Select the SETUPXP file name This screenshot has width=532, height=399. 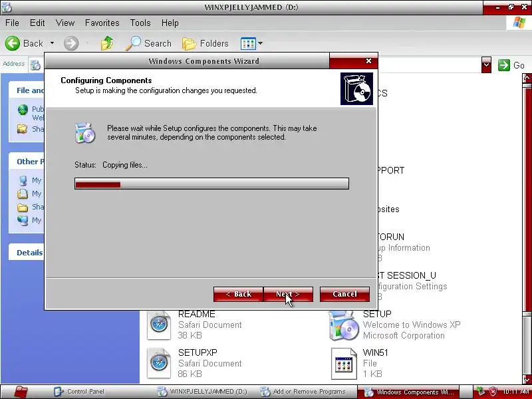tap(198, 352)
